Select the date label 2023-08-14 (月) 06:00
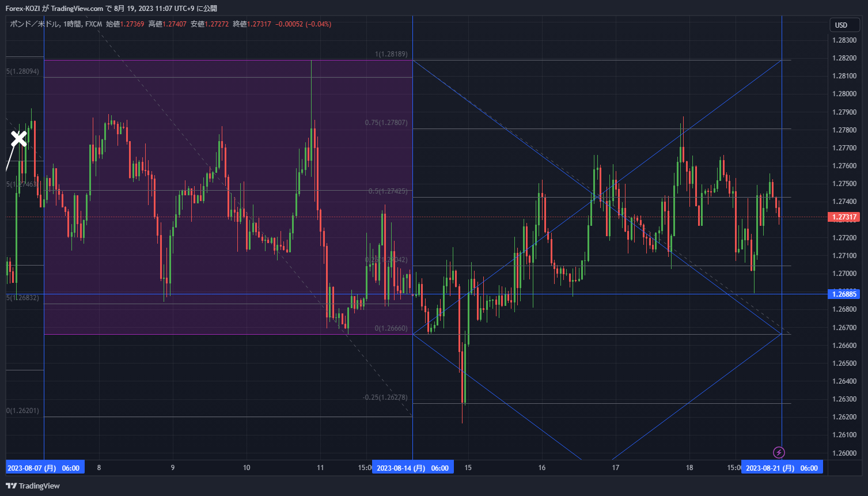The width and height of the screenshot is (868, 496). coord(413,468)
